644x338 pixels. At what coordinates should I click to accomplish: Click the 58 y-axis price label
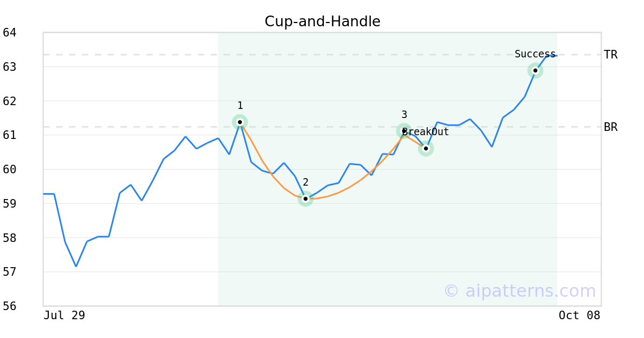pos(10,238)
